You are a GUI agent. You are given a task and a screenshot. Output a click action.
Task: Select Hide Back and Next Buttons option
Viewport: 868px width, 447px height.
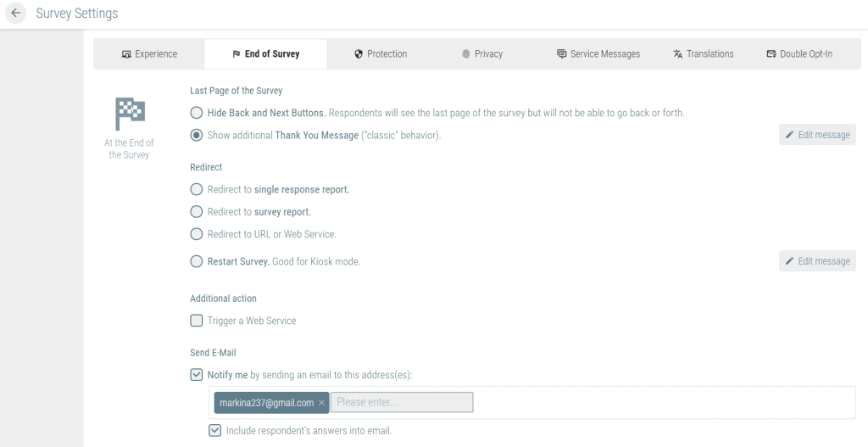197,113
